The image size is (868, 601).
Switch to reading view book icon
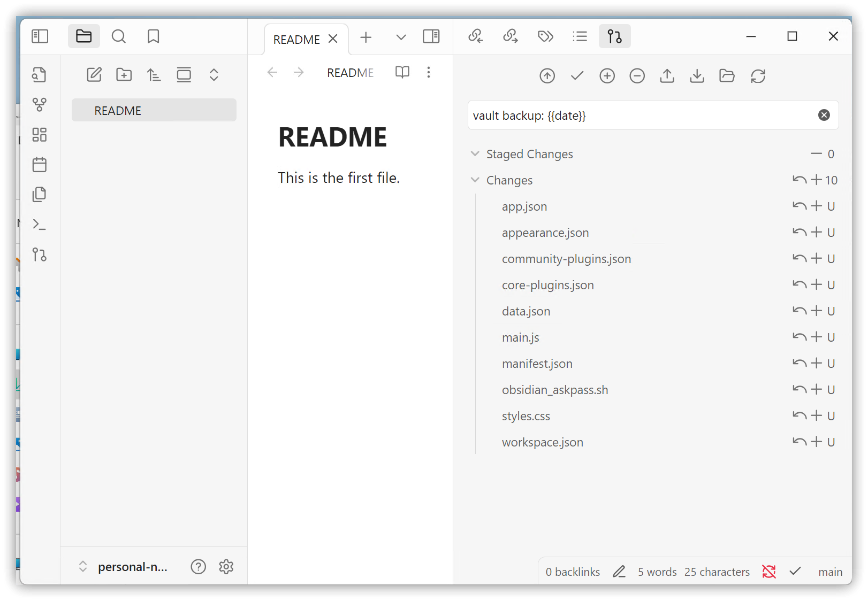pyautogui.click(x=402, y=72)
